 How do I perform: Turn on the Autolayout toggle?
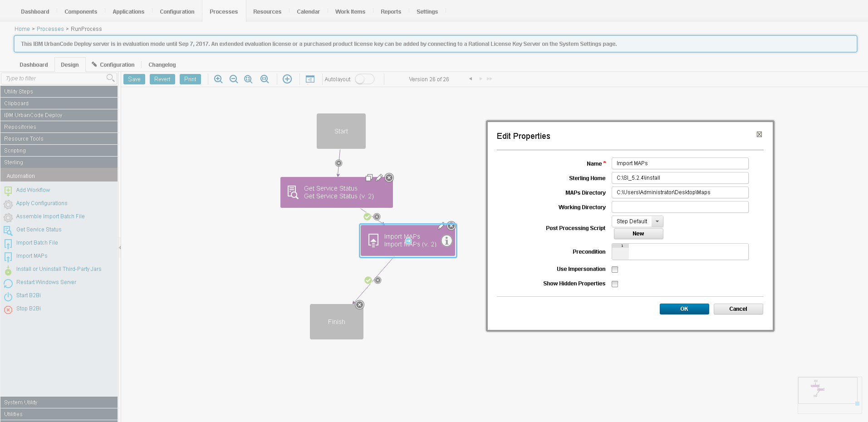(x=364, y=79)
